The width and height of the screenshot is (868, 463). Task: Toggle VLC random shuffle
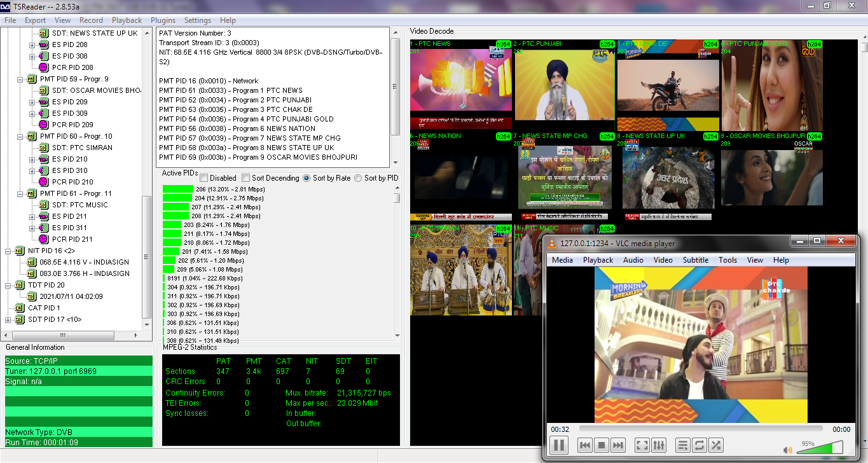[x=716, y=445]
